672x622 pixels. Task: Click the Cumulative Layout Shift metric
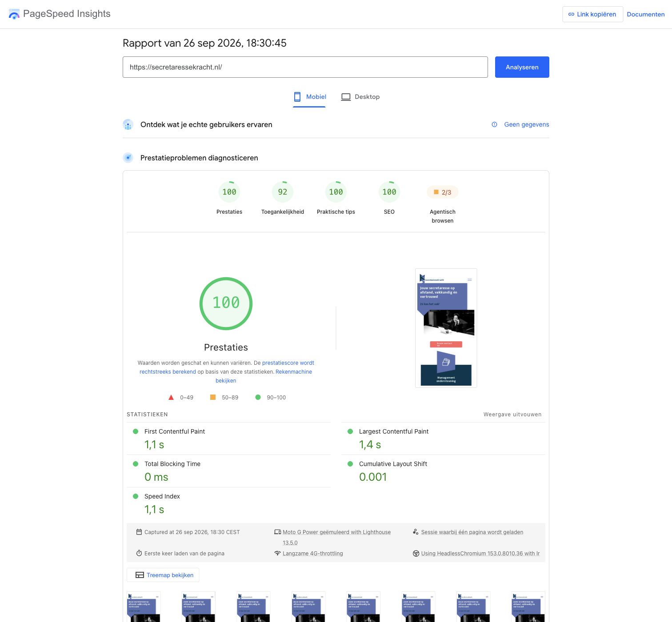click(443, 471)
